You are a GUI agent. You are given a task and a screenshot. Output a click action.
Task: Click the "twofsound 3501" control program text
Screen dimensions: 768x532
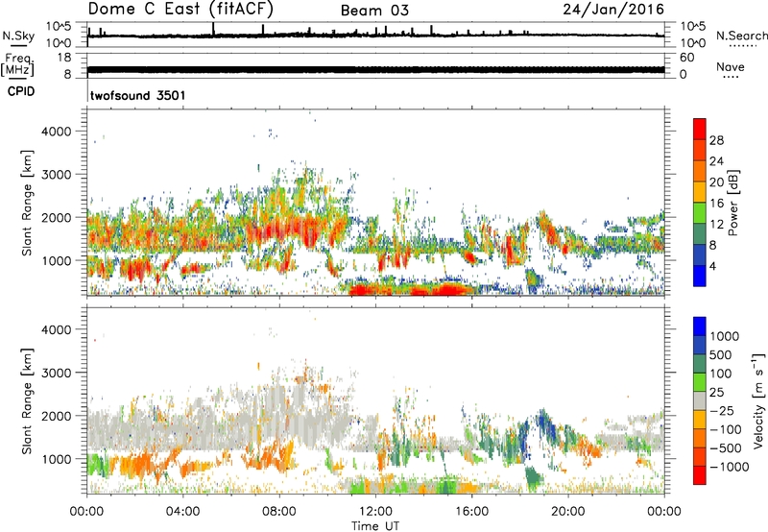tap(138, 95)
